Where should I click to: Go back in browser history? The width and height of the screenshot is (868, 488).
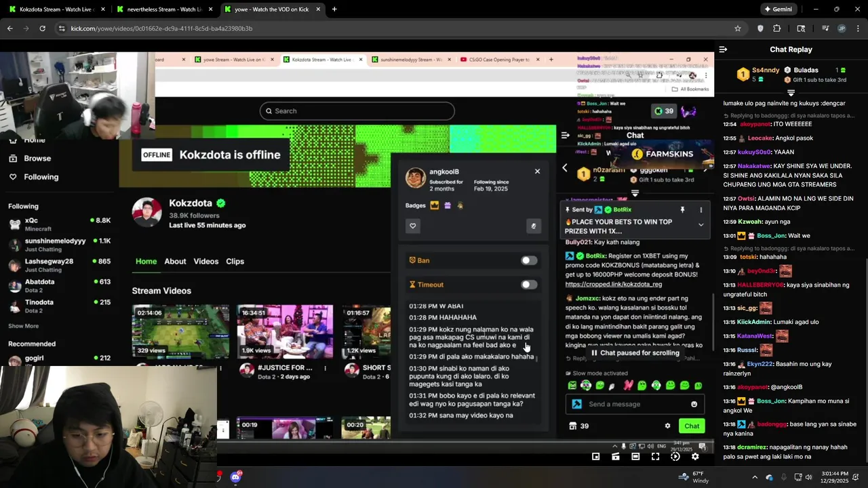(x=9, y=28)
